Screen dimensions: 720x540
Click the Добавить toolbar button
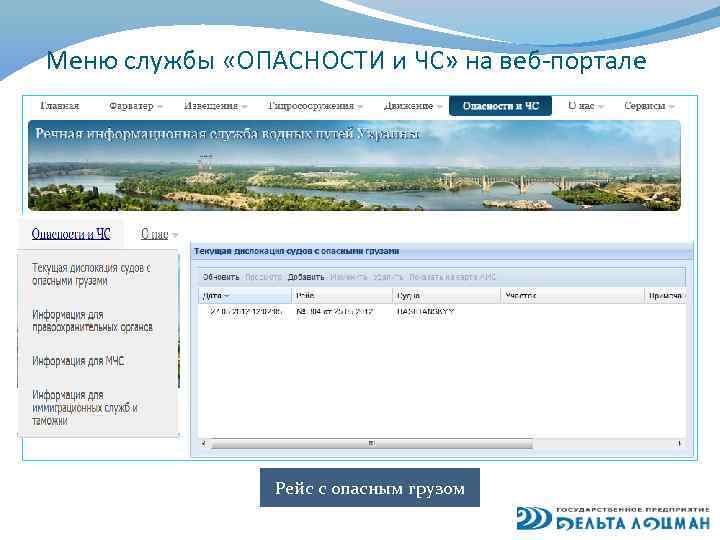[x=306, y=277]
